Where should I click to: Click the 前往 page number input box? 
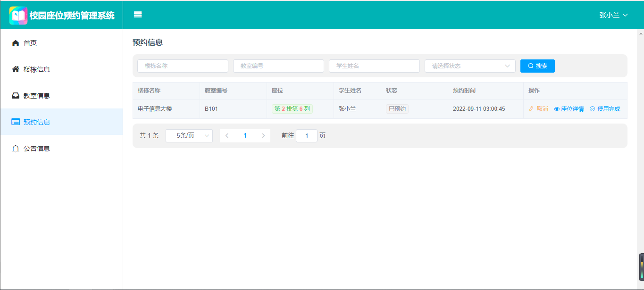pos(307,136)
